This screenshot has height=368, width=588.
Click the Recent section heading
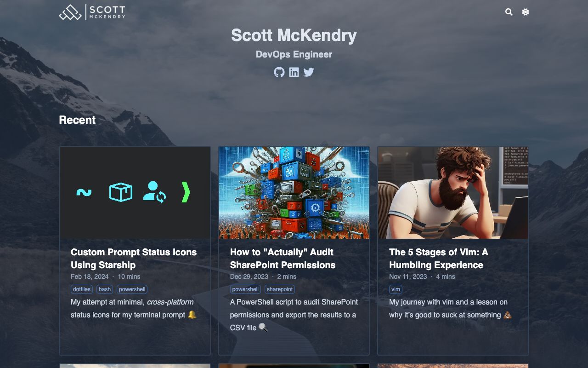tap(77, 120)
